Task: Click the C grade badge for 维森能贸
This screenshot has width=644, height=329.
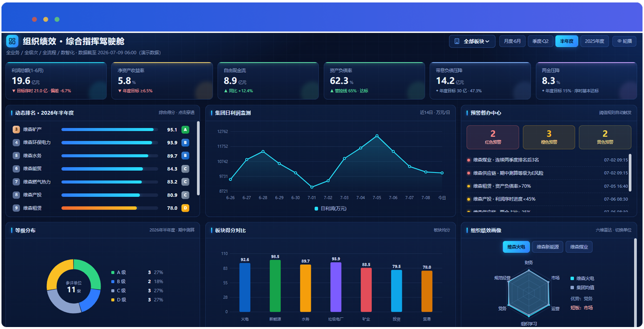Action: [x=185, y=169]
